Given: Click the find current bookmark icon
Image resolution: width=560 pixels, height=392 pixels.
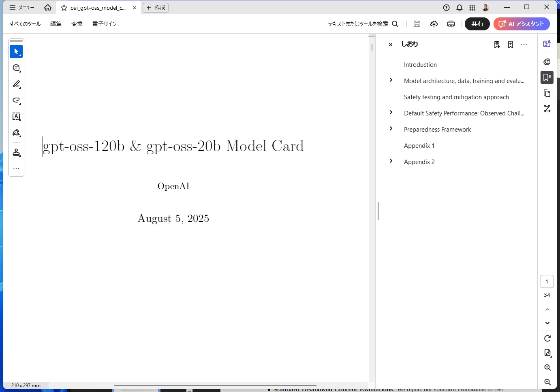Looking at the screenshot, I should 497,45.
